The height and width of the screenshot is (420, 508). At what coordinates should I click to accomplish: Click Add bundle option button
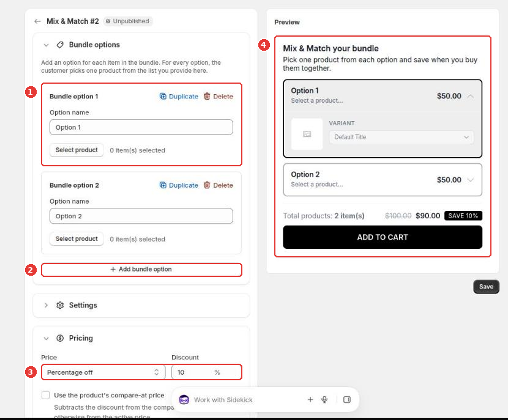(x=141, y=270)
